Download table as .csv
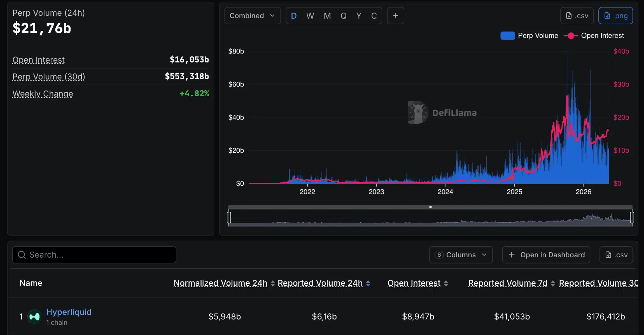644x335 pixels. pyautogui.click(x=616, y=255)
